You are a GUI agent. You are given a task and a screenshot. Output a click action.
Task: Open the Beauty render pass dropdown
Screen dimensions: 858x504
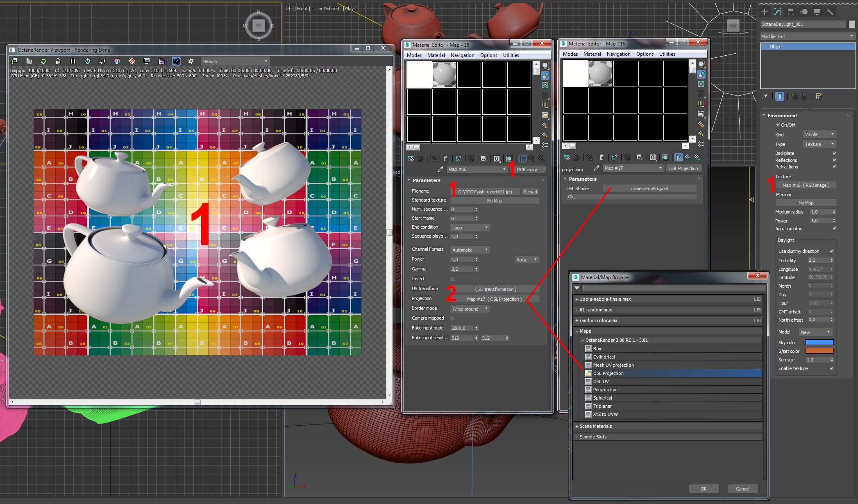(x=235, y=61)
